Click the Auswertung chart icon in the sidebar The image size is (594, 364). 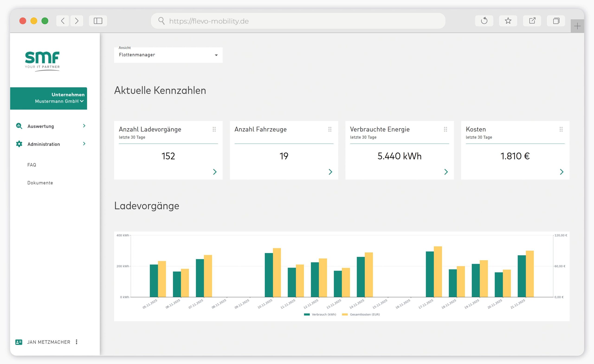tap(19, 126)
